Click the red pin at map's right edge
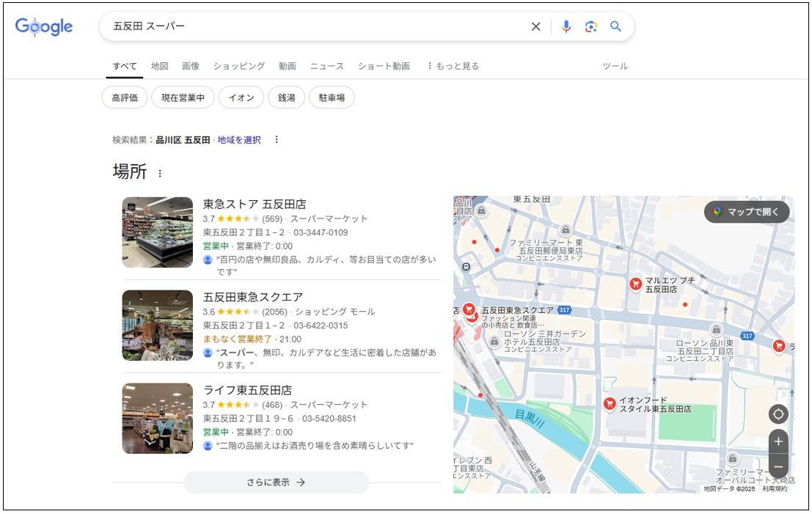 tap(779, 346)
